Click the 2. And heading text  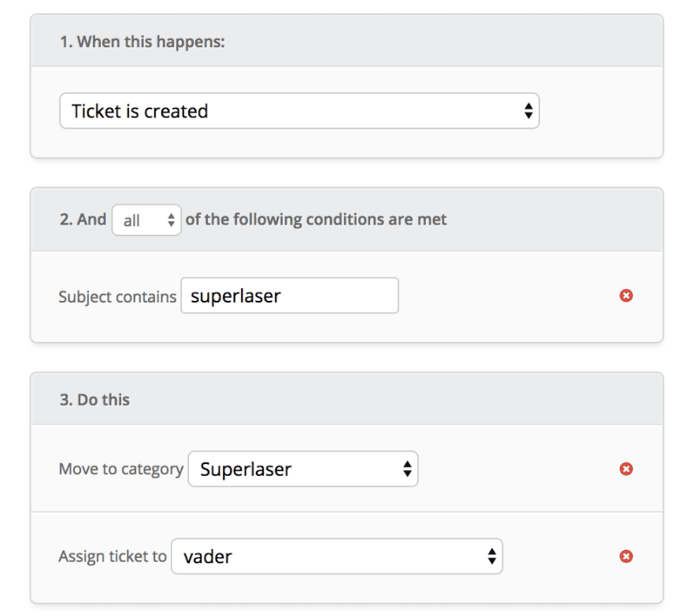pos(83,220)
